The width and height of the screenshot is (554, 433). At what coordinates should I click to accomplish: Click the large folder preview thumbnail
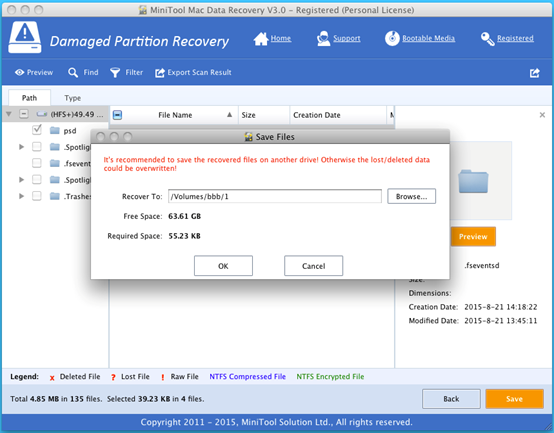coord(473,181)
